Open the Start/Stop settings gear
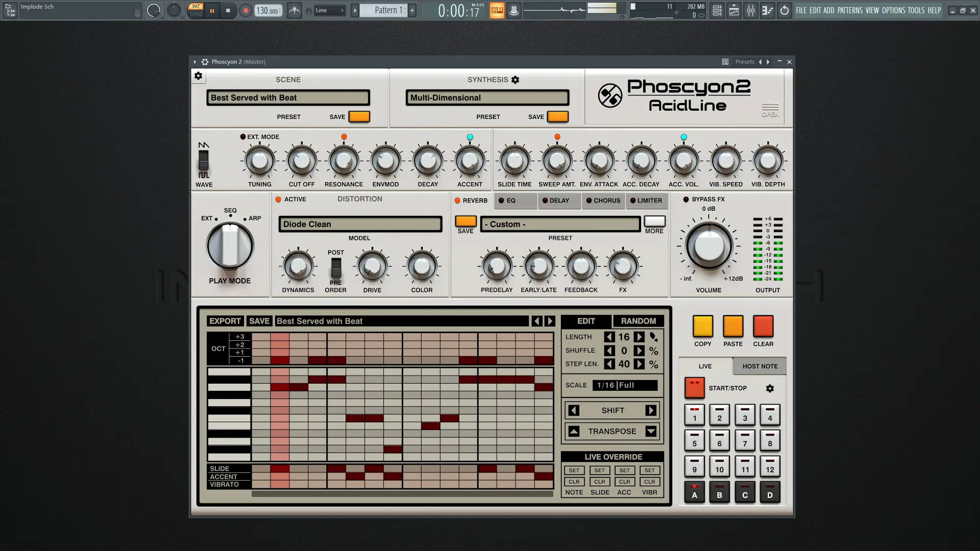The width and height of the screenshot is (980, 551). pos(770,388)
